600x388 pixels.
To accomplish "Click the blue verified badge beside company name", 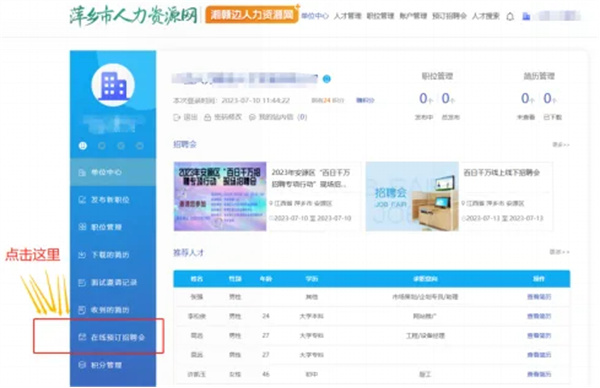I will [326, 79].
